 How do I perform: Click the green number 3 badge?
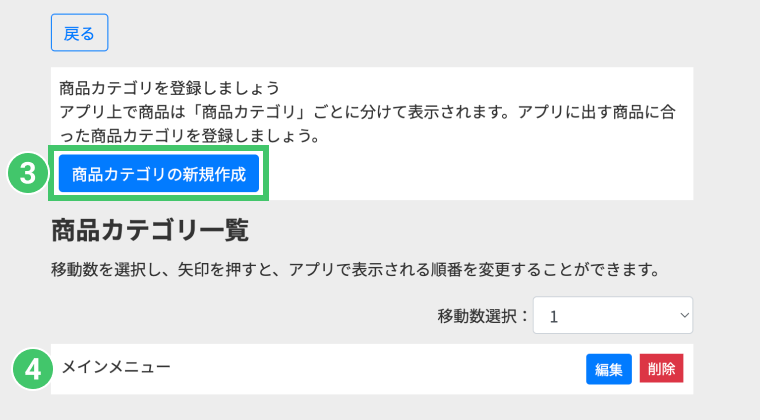[x=28, y=174]
